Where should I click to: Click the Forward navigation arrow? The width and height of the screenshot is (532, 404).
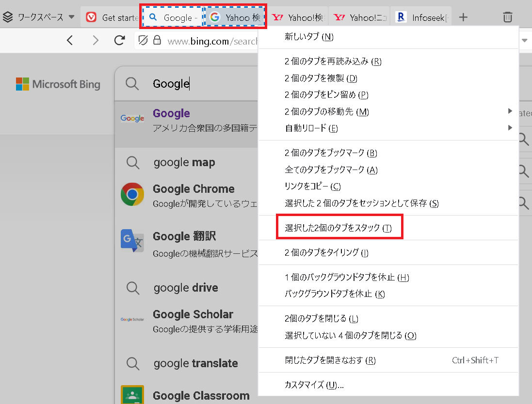tap(96, 41)
